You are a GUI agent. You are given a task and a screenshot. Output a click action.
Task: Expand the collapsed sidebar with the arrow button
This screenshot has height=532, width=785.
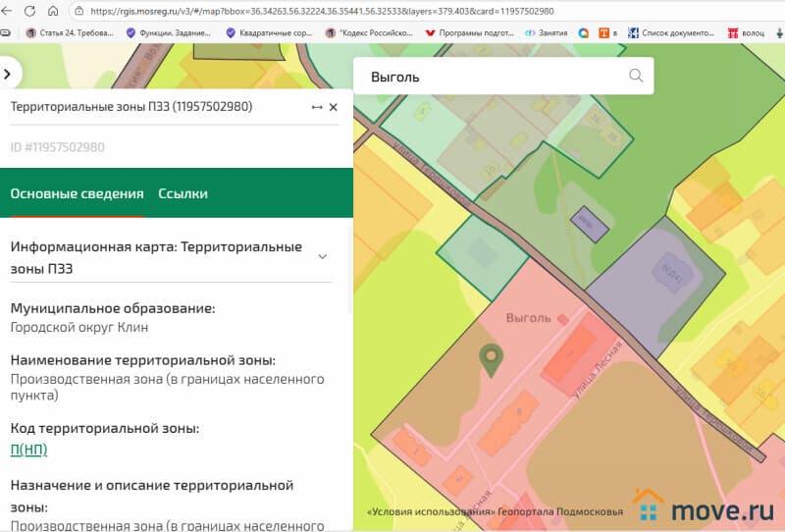[x=8, y=73]
